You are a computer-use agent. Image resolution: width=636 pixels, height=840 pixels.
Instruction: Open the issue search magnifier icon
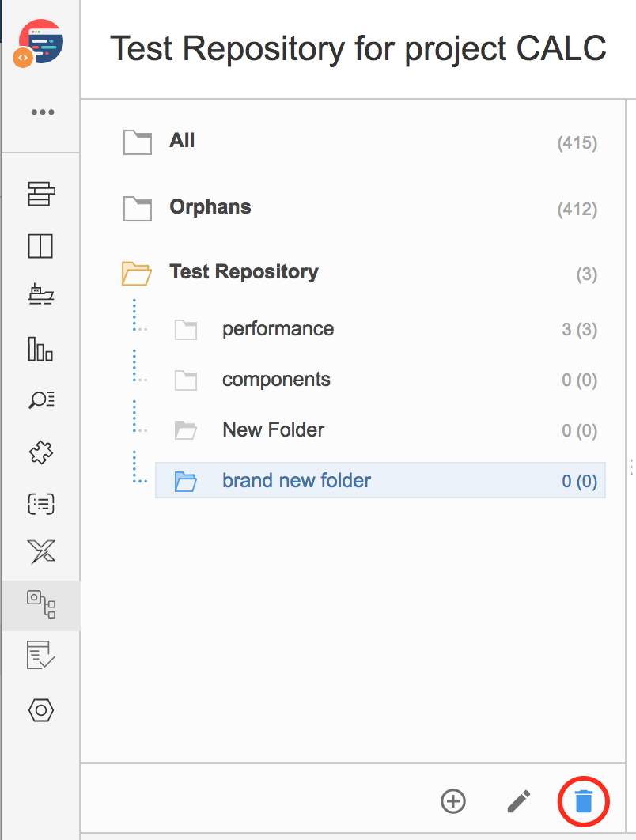(41, 399)
